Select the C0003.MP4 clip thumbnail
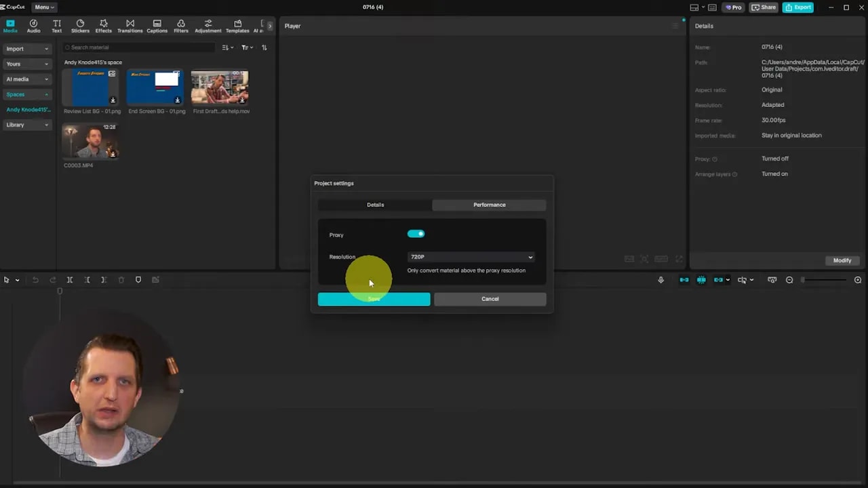The height and width of the screenshot is (488, 868). click(90, 142)
